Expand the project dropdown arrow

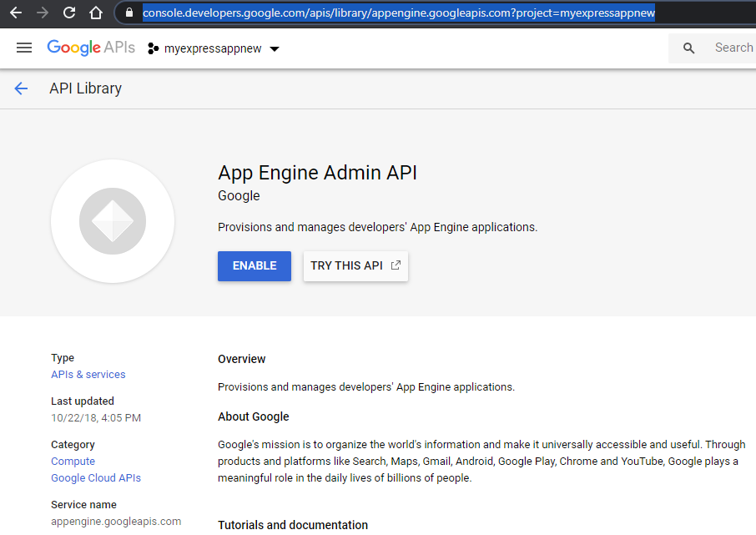click(x=275, y=48)
